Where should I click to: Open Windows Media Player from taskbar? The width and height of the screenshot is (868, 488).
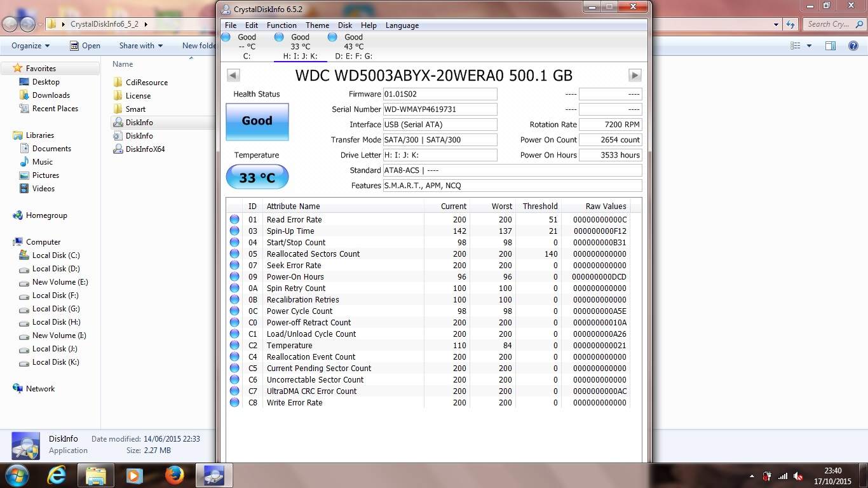click(x=134, y=475)
